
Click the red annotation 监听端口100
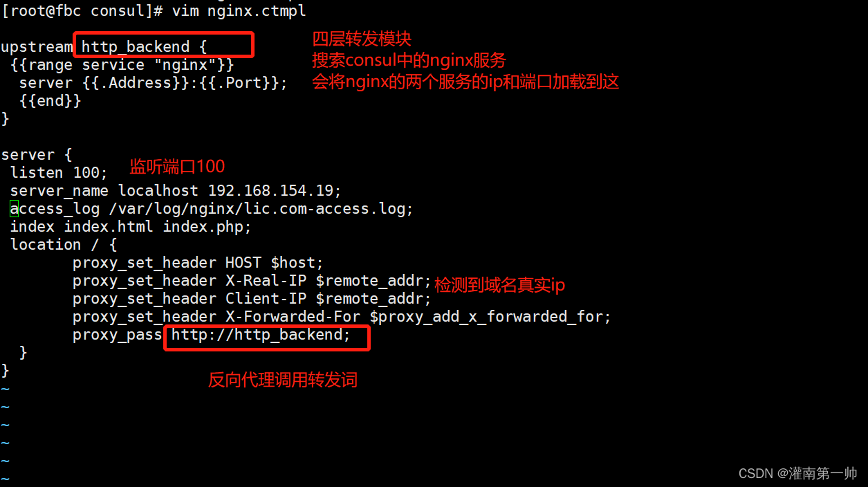pos(177,167)
